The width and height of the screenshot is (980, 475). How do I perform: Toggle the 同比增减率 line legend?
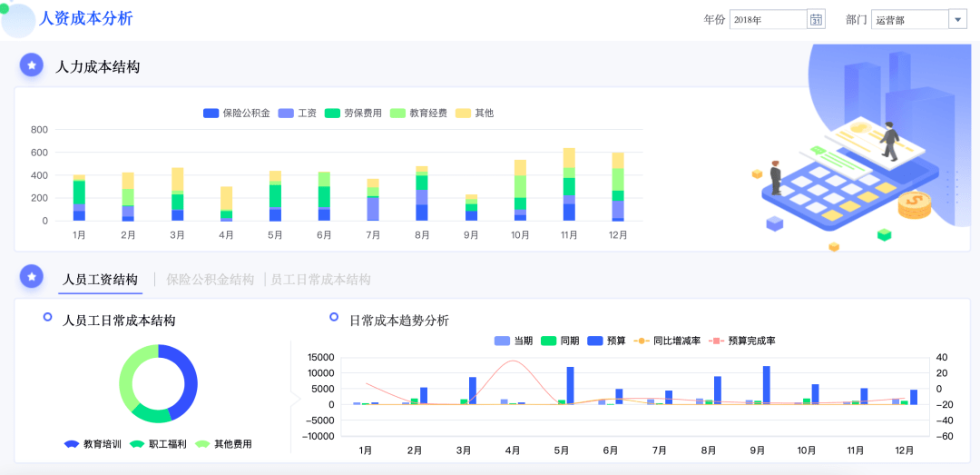(667, 341)
